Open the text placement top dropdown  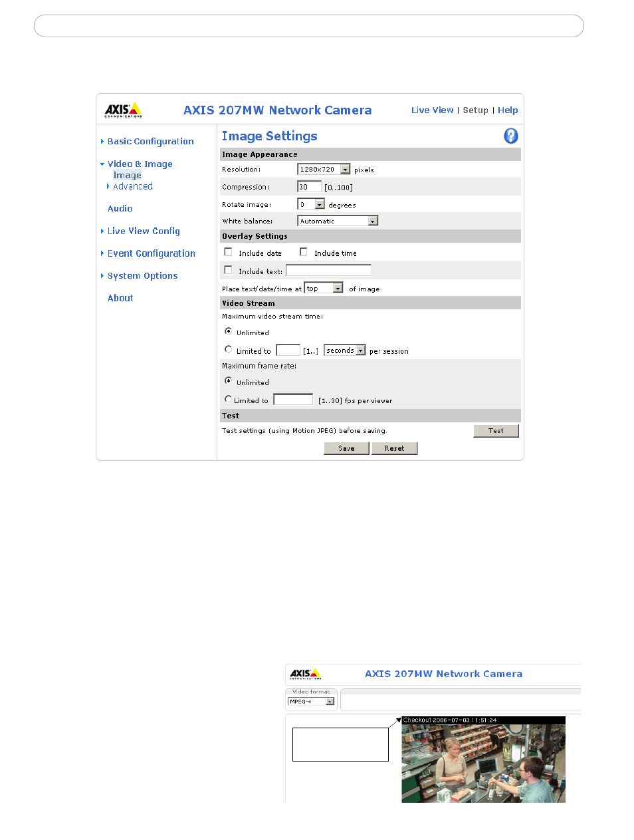coord(324,288)
